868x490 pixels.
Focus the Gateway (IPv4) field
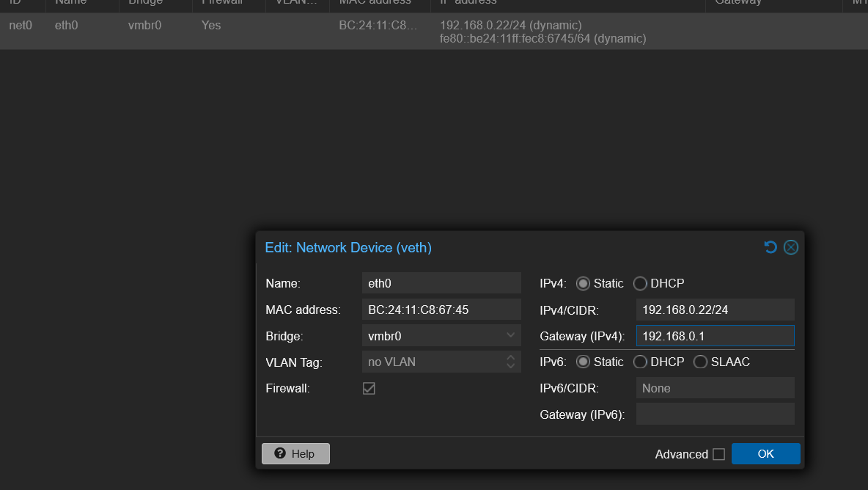[x=716, y=336]
